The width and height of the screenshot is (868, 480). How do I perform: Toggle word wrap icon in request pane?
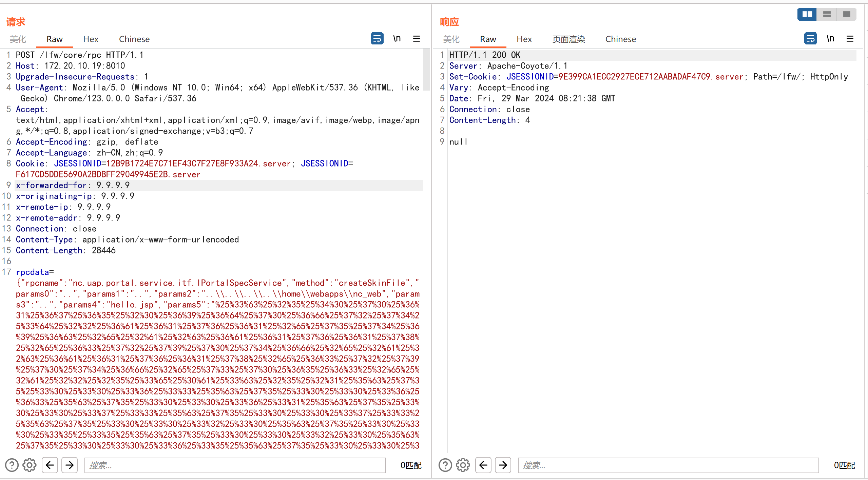point(377,39)
